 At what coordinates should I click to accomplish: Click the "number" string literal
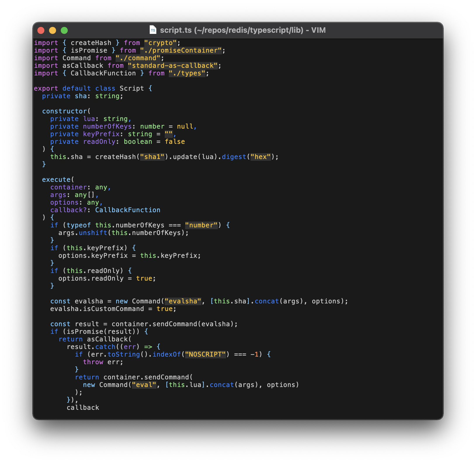(x=201, y=225)
